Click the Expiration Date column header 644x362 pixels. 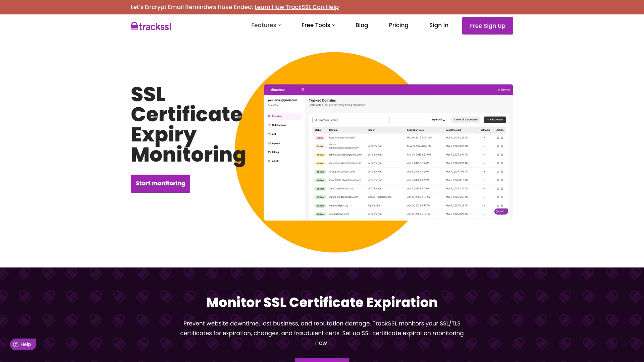pyautogui.click(x=415, y=130)
